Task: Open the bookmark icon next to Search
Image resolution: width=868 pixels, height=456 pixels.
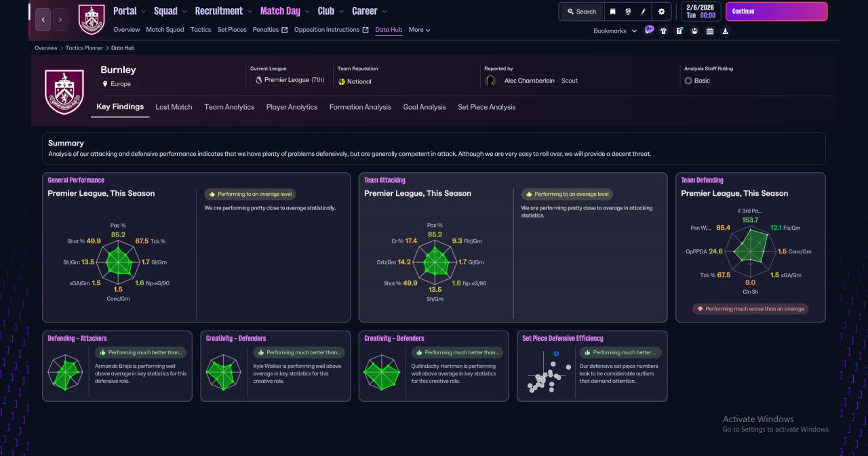Action: (x=612, y=12)
